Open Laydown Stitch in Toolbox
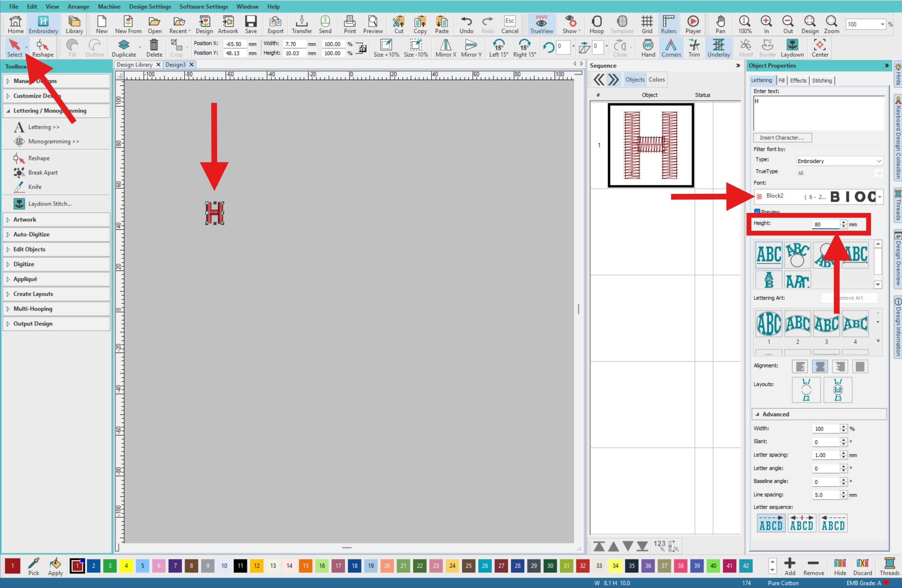Screen dimensions: 902x588 [43, 203]
